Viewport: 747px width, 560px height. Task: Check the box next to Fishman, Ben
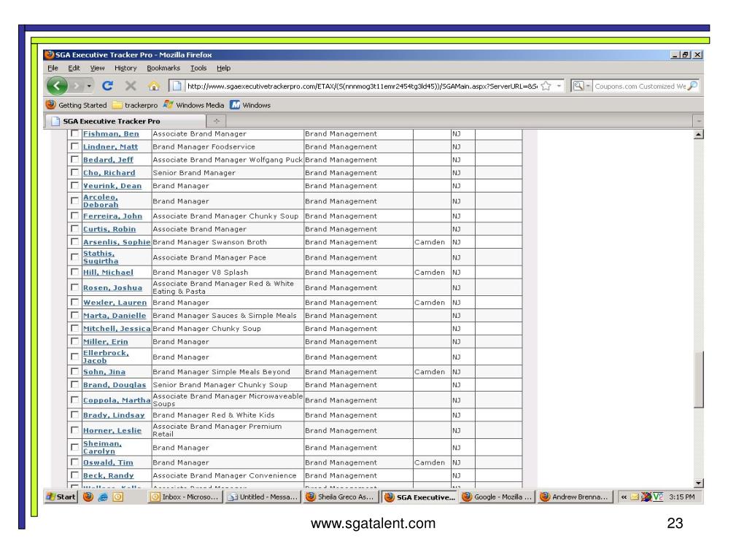(x=74, y=133)
